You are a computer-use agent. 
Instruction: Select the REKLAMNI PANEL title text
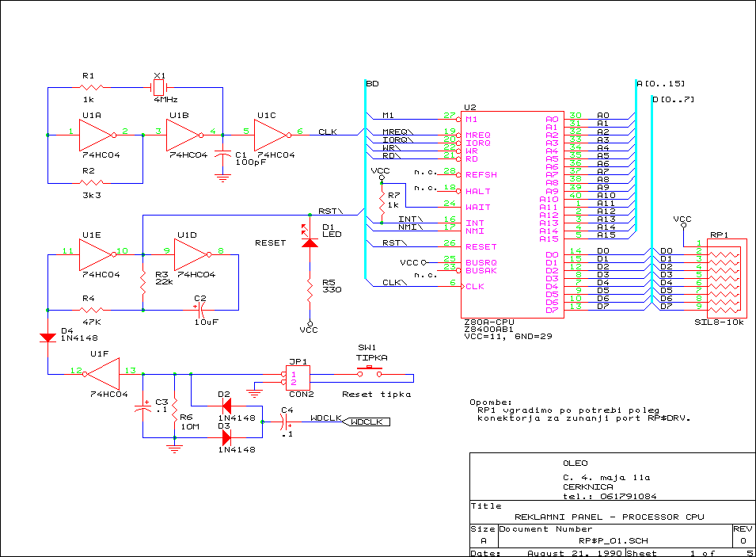[609, 517]
